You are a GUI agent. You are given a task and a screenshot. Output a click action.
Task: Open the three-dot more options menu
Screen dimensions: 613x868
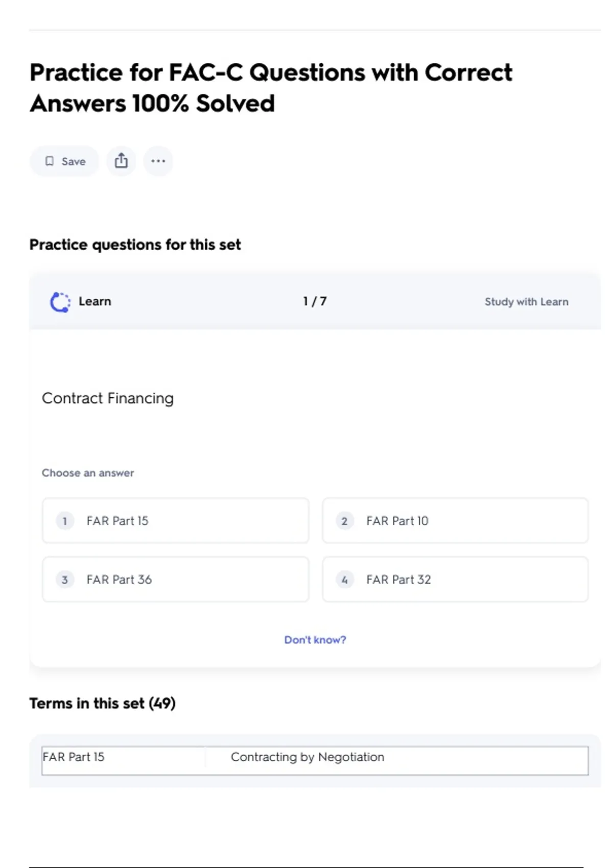pyautogui.click(x=158, y=161)
